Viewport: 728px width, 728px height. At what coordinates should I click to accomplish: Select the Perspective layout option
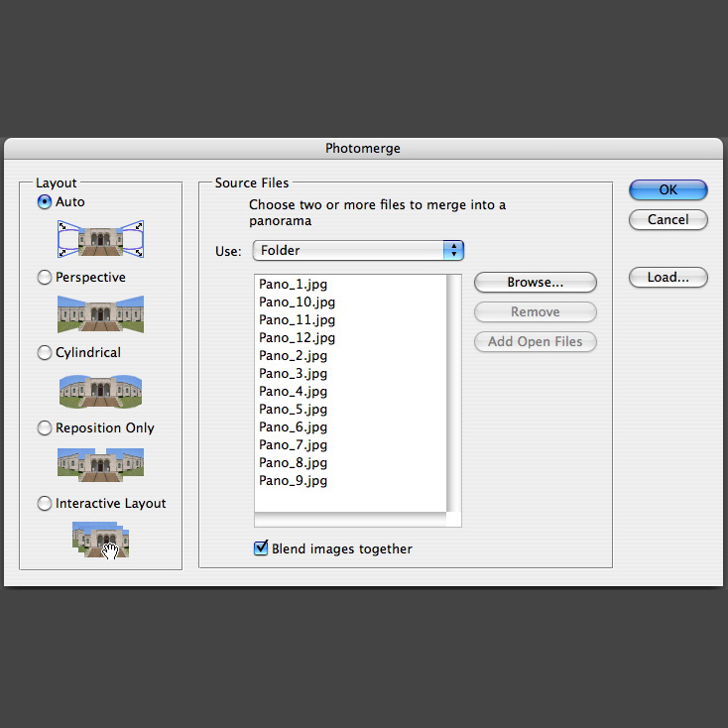click(44, 277)
